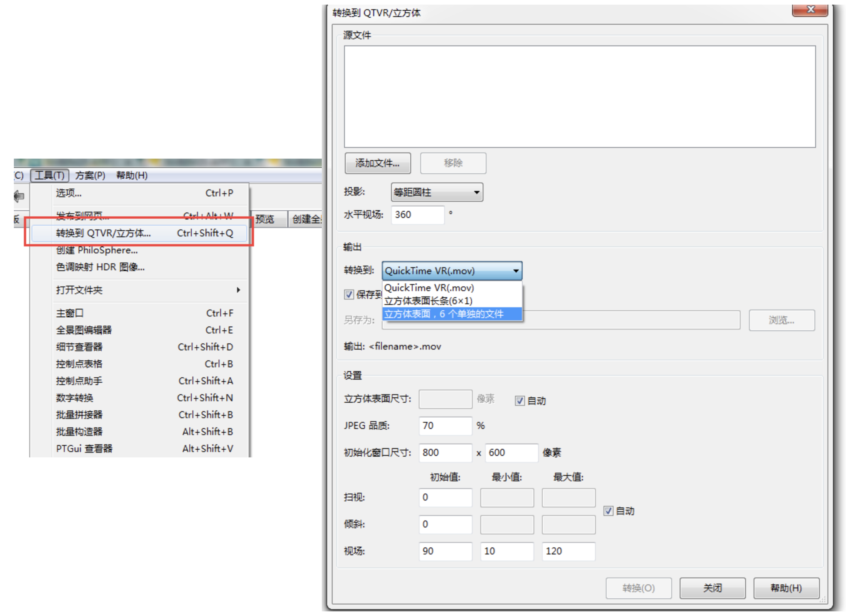Open 控制点表格 menu item
Viewport: 846px width, 616px height.
pyautogui.click(x=139, y=364)
